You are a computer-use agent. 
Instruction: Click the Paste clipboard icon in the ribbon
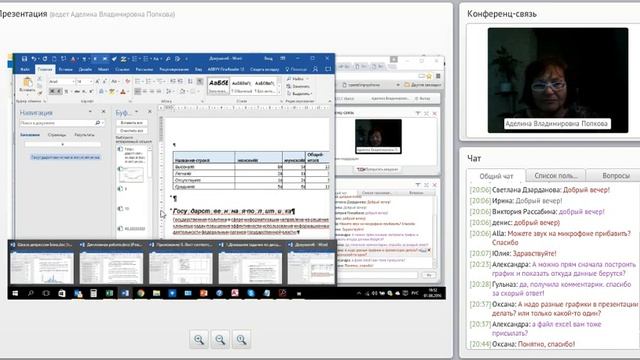coord(27,83)
